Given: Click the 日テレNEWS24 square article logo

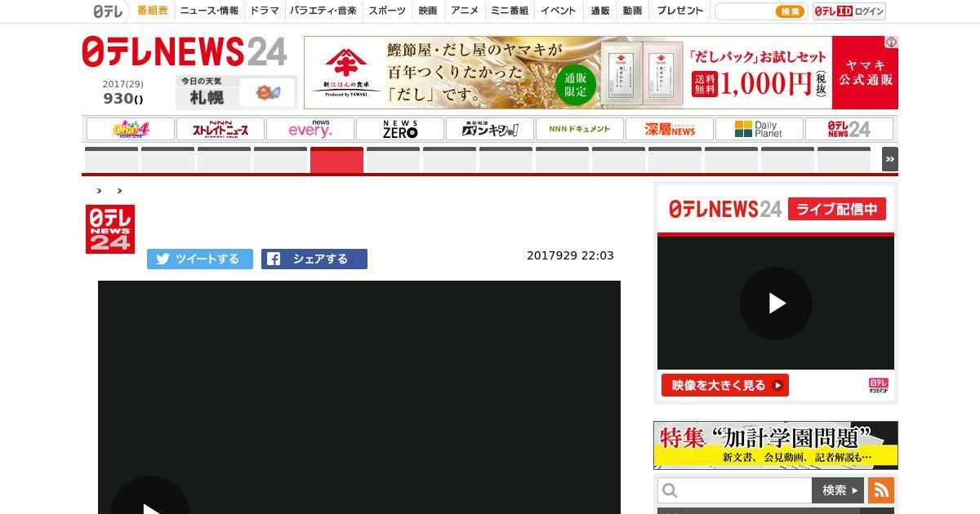Looking at the screenshot, I should 110,229.
